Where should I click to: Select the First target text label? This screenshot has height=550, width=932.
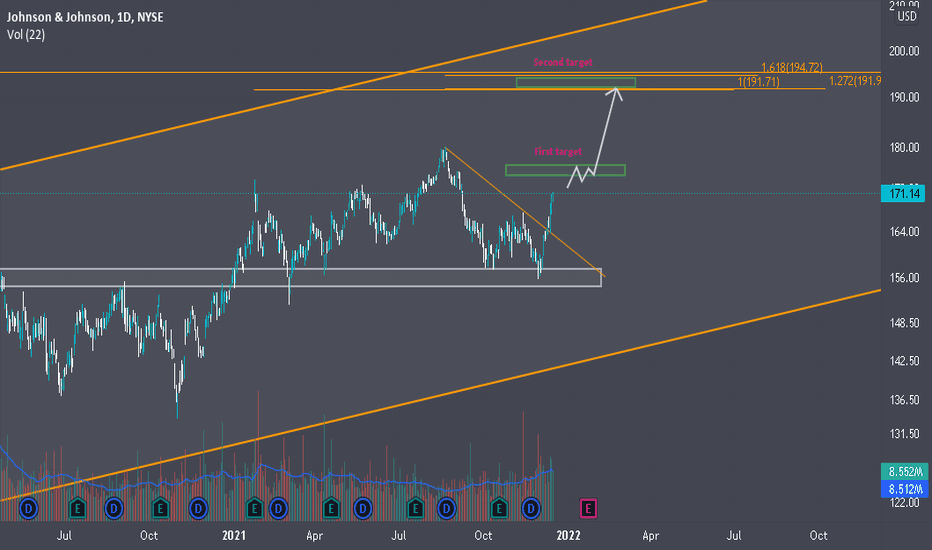(x=558, y=152)
